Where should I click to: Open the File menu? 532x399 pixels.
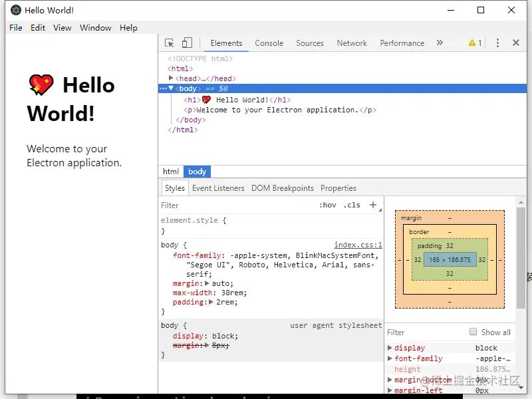coord(16,27)
